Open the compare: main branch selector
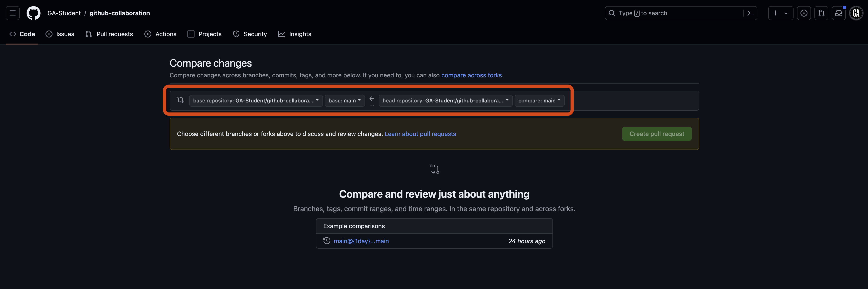This screenshot has height=289, width=868. pyautogui.click(x=539, y=100)
